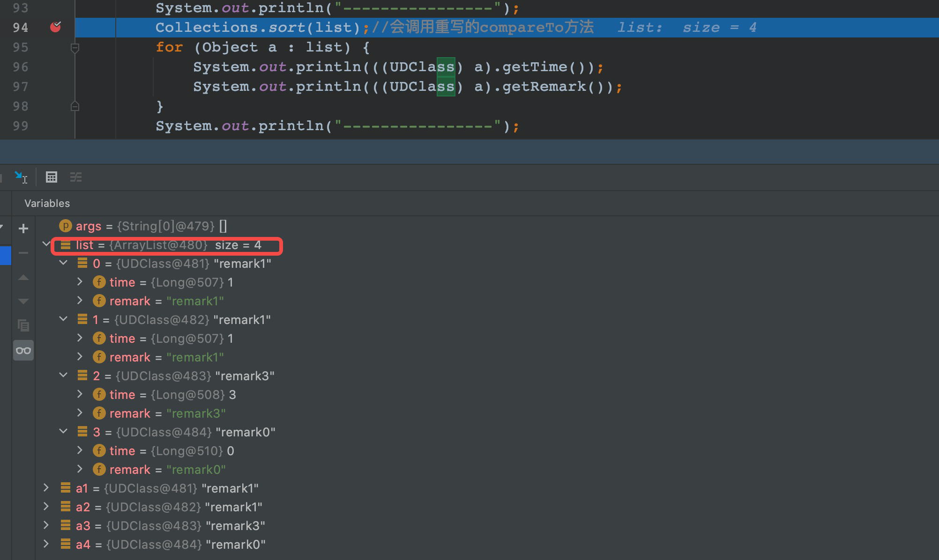Toggle the red breakpoint on line 94
Viewport: 939px width, 560px height.
point(55,27)
